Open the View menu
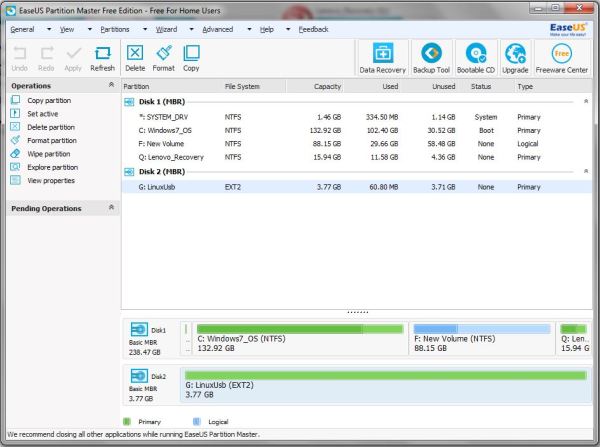Screen dimensions: 600x447 (67, 29)
